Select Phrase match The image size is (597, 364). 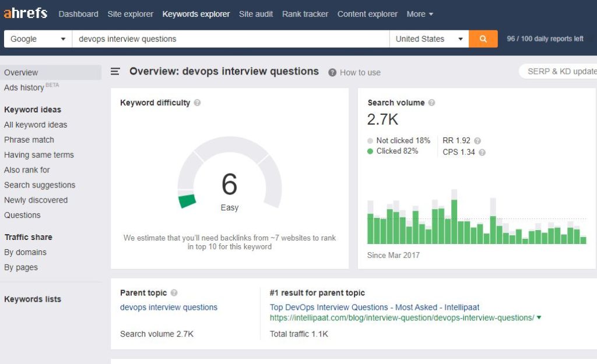29,140
